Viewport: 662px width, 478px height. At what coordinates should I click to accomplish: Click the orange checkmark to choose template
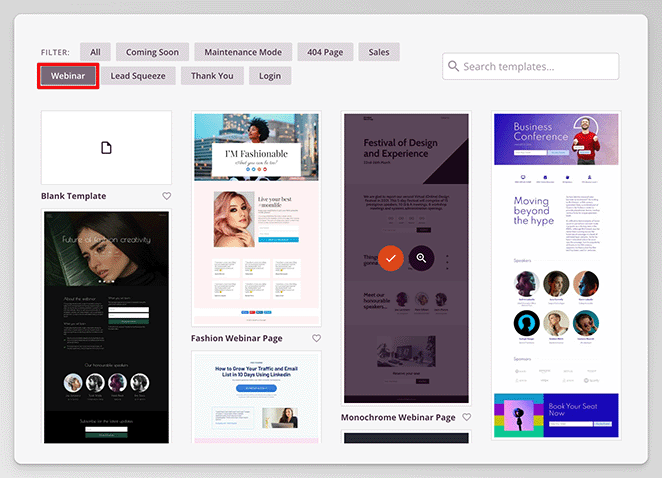point(392,258)
